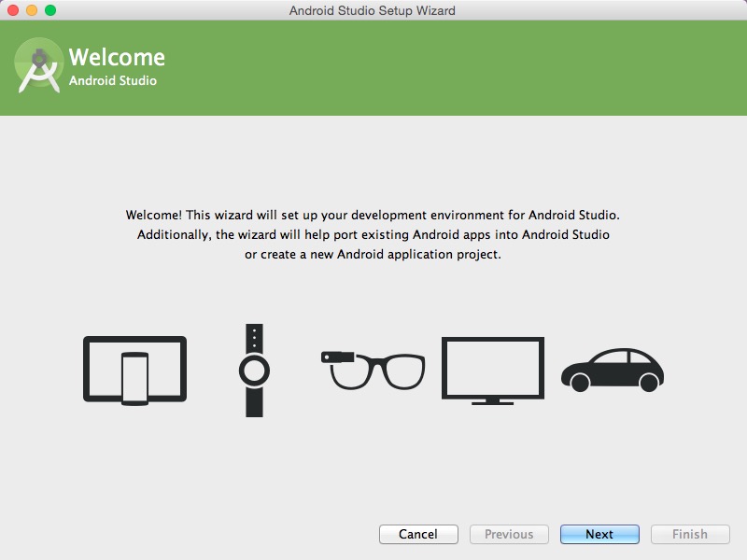Click the Cancel button
The height and width of the screenshot is (560, 747).
click(x=418, y=534)
